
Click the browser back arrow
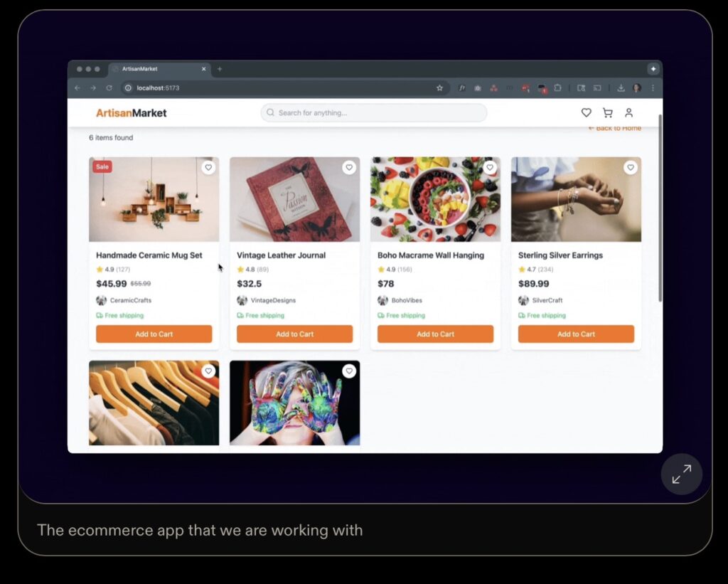point(77,87)
